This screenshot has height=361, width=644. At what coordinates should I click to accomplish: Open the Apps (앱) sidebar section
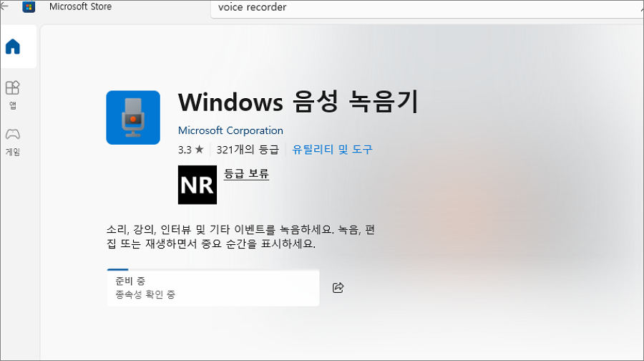point(13,95)
